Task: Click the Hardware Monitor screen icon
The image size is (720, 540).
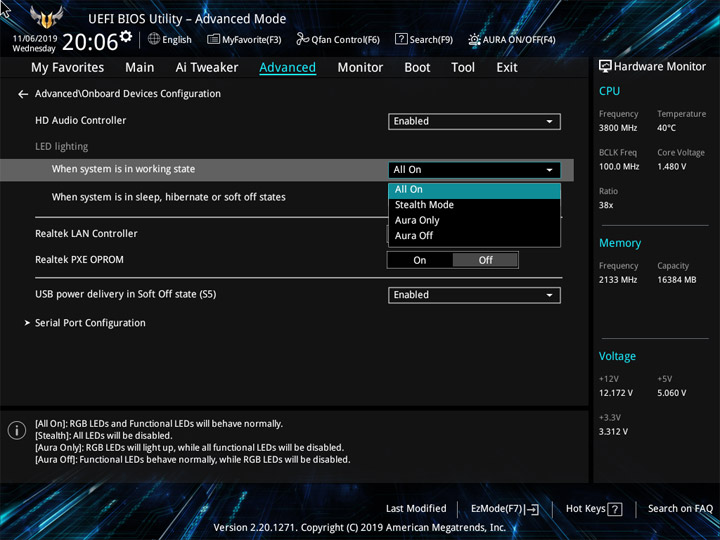Action: 605,67
